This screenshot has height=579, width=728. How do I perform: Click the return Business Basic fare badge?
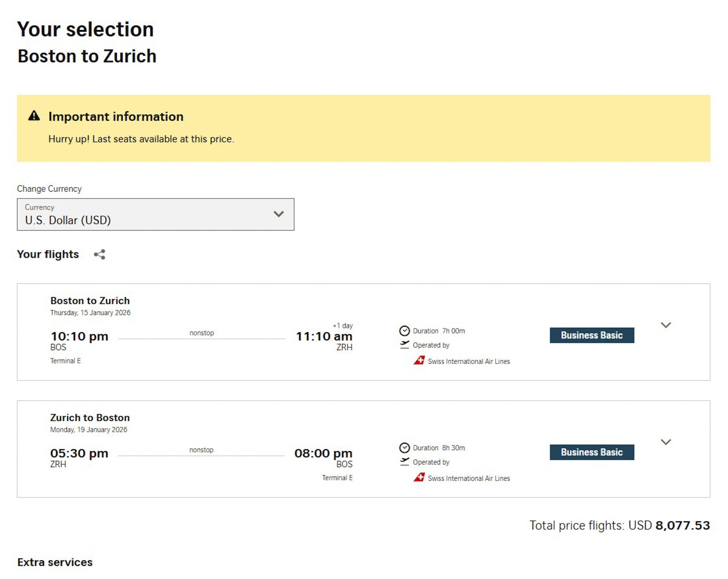[591, 452]
